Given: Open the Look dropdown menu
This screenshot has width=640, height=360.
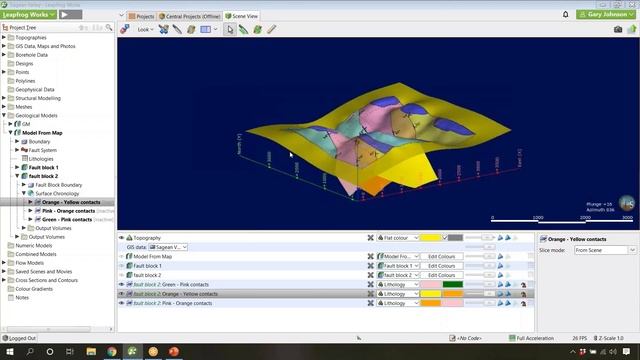Looking at the screenshot, I should pyautogui.click(x=145, y=29).
